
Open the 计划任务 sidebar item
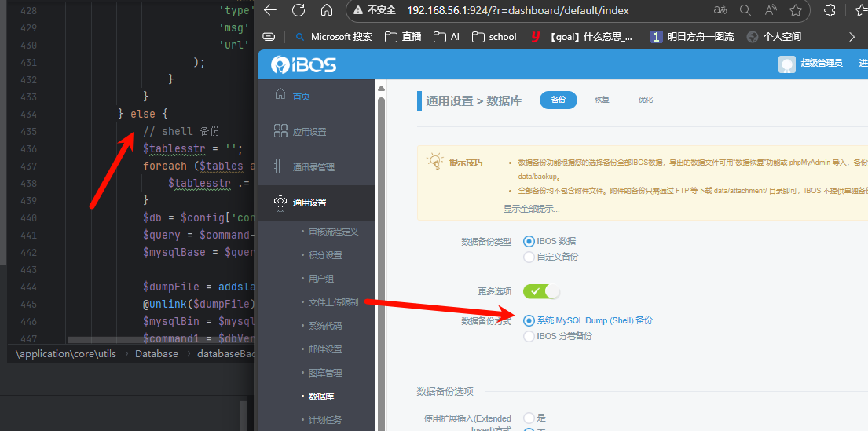coord(325,420)
